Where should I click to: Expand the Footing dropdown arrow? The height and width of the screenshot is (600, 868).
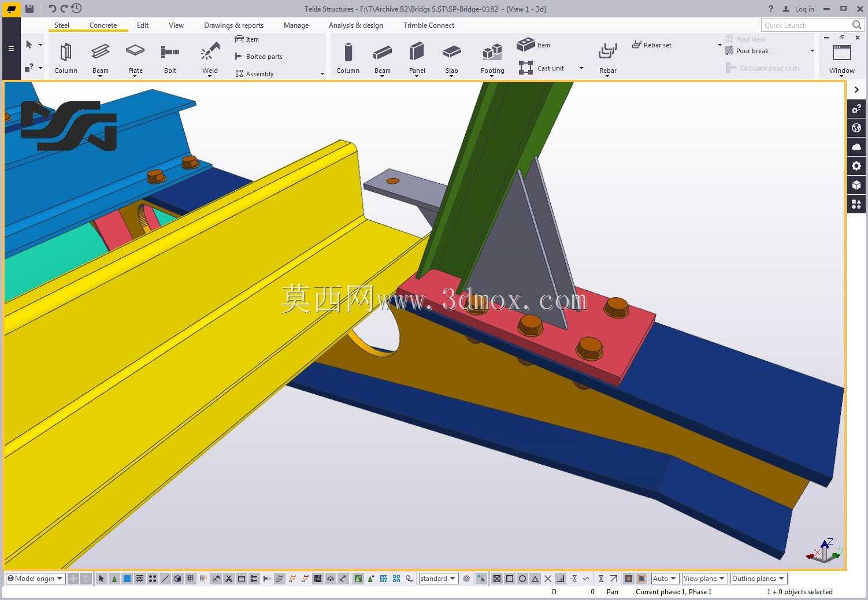pos(492,76)
